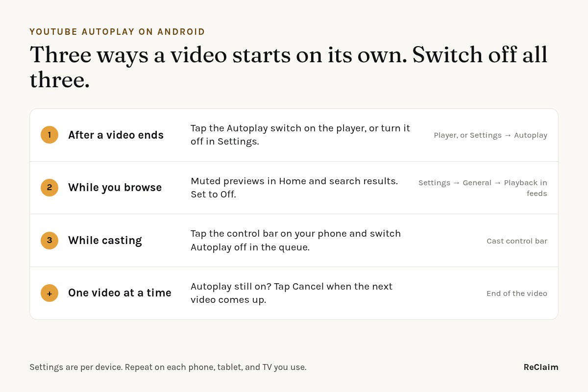
Task: Click 'Muted previews in Home and search results' text
Action: coord(294,181)
